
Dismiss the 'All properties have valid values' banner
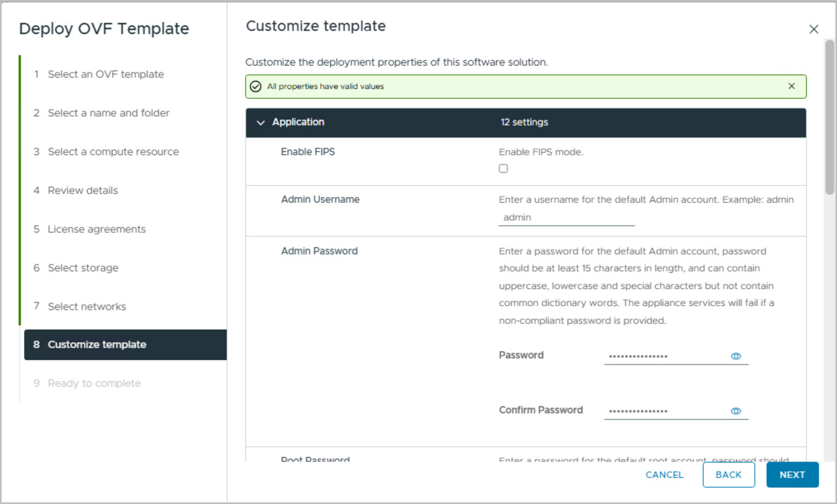[791, 86]
